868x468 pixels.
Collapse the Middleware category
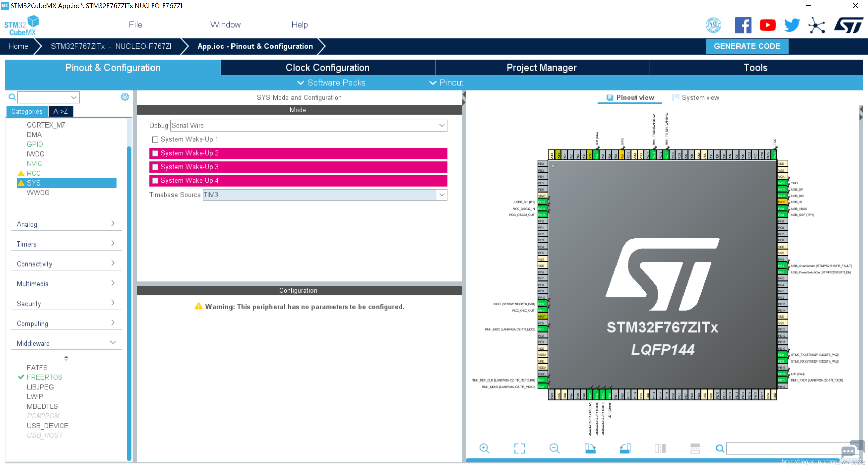point(66,343)
